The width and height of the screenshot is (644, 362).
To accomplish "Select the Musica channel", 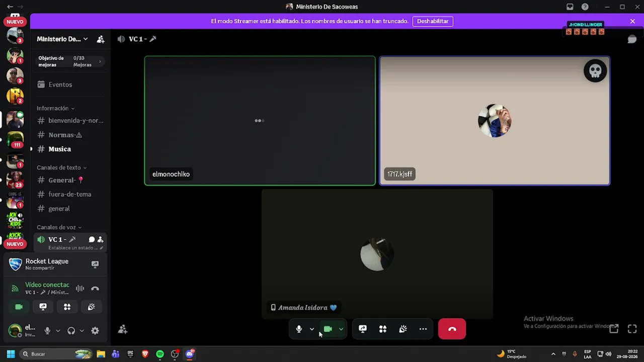I will 70,149.
